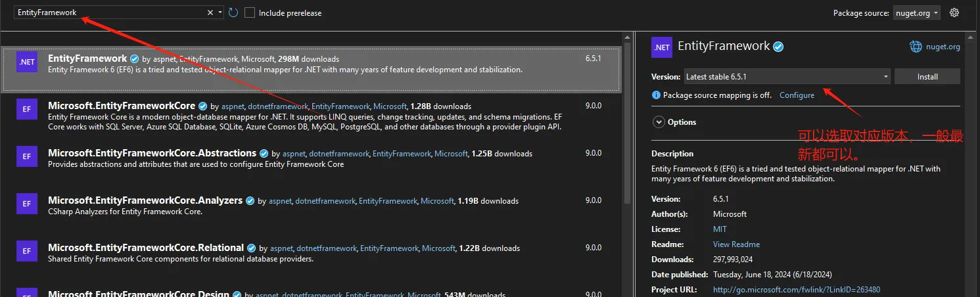This screenshot has height=297, width=980.
Task: Click the details pane .NET package icon
Action: 662,47
